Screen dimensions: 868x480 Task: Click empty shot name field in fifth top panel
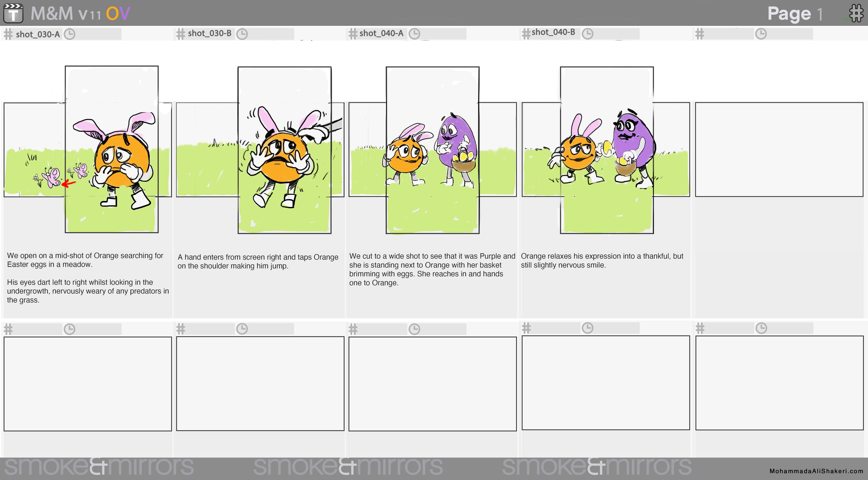click(729, 34)
